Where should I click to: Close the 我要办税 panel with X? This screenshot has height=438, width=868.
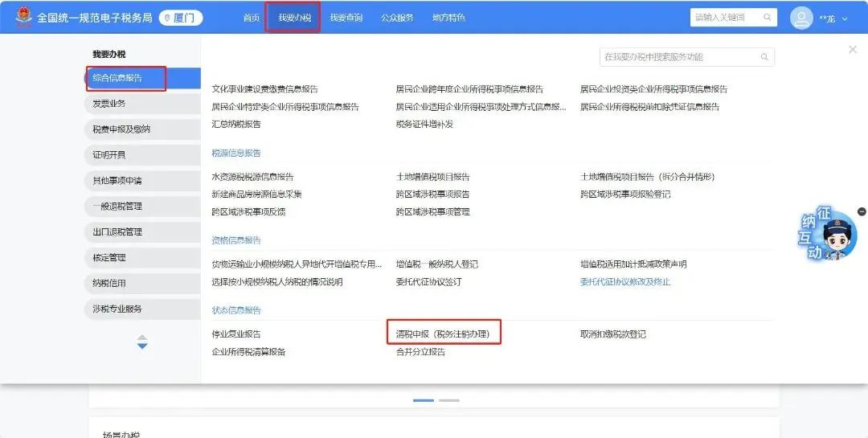tap(853, 49)
